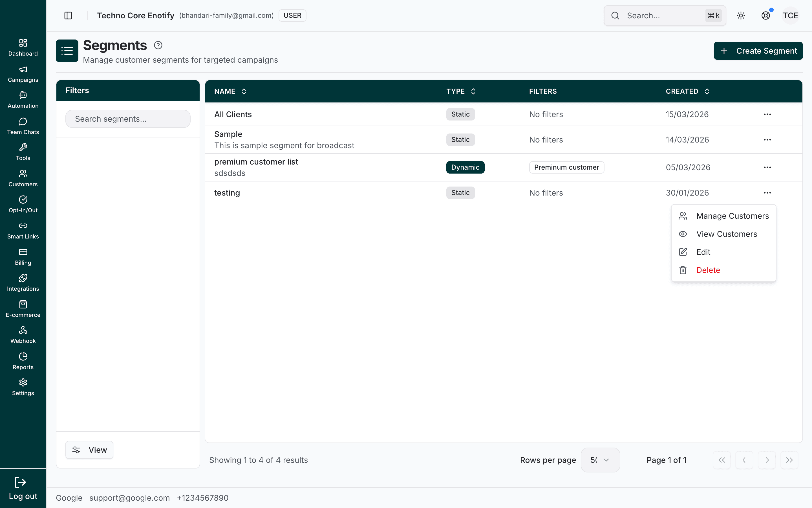Click premium customer list segment name
The width and height of the screenshot is (812, 508).
tap(256, 162)
